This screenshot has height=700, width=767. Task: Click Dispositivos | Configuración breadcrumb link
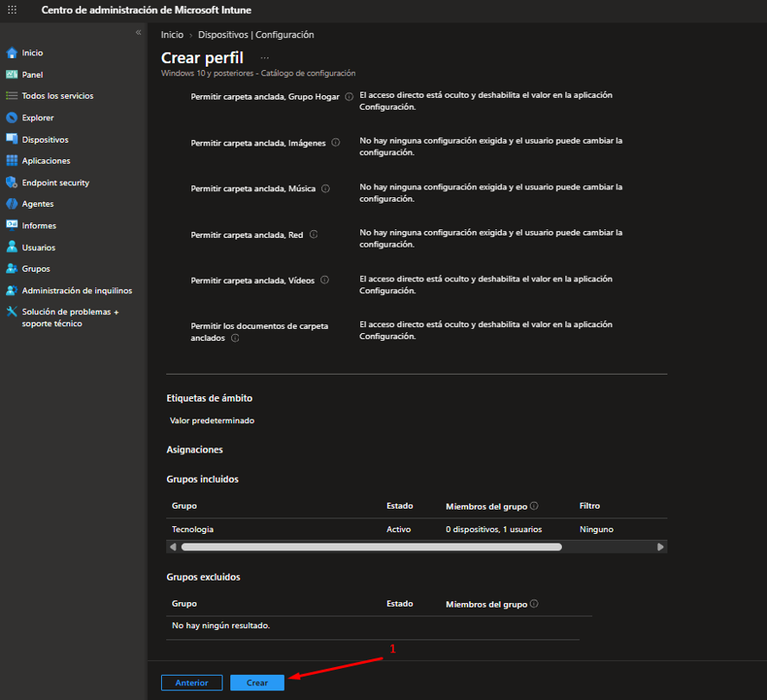coord(256,35)
